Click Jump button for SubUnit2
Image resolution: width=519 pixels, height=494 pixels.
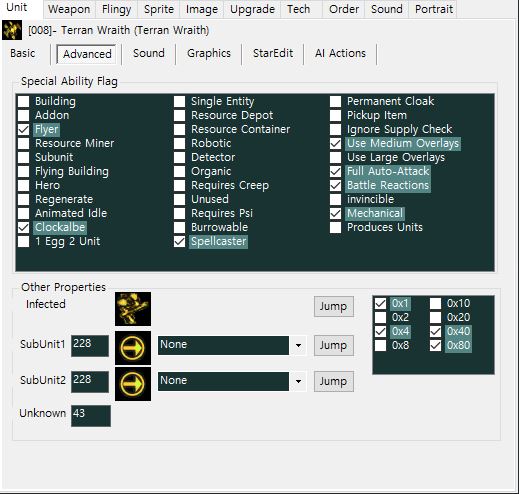tap(334, 381)
